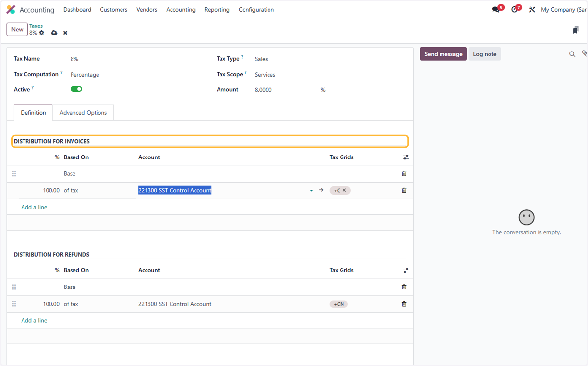Click drag handle of refund Base row

[x=14, y=287]
